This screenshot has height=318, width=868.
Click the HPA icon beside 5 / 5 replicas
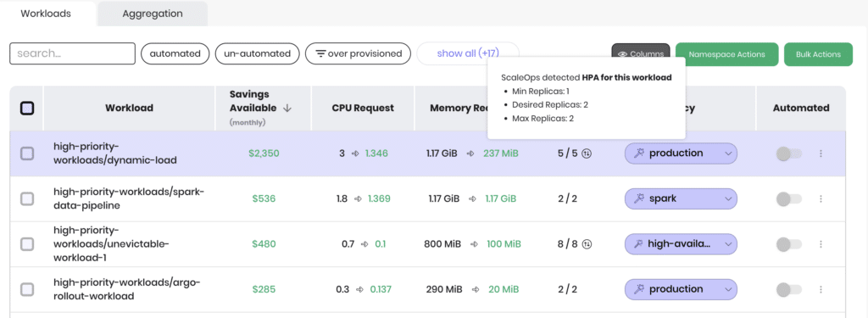tap(587, 153)
